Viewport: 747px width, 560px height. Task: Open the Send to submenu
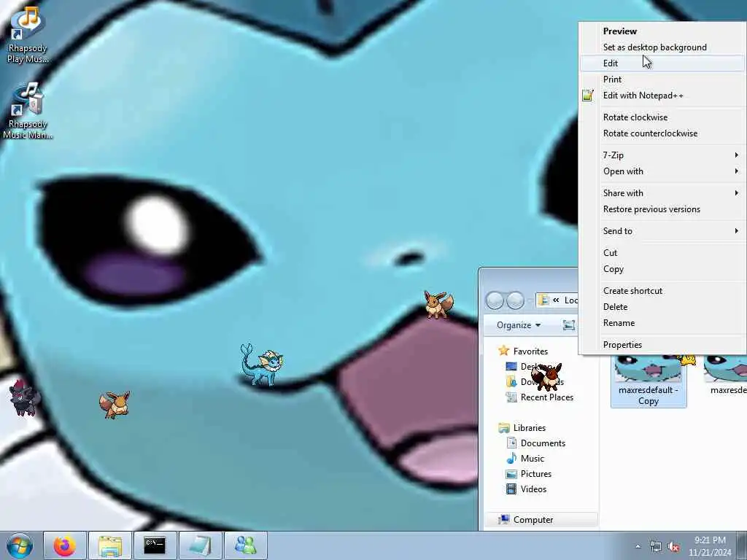coord(662,231)
